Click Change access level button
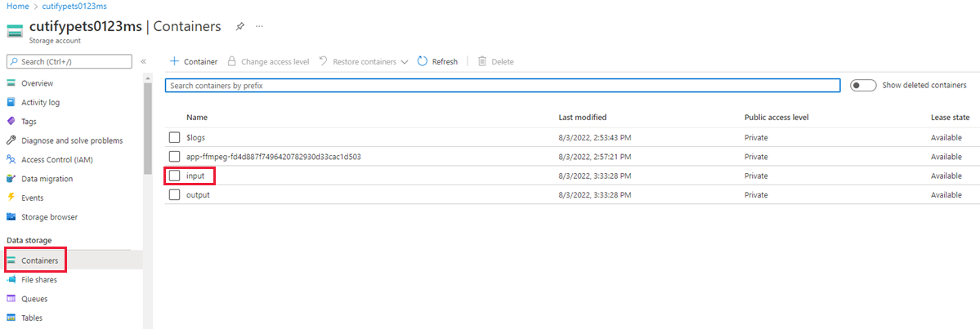 point(268,62)
